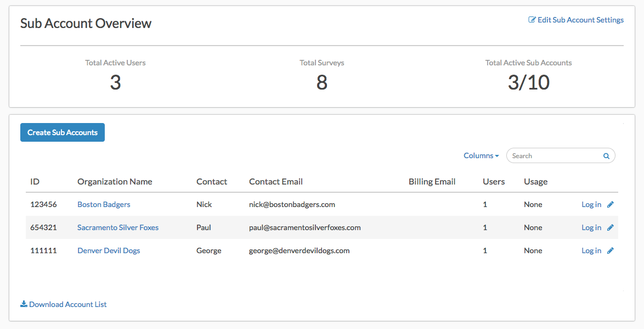This screenshot has width=644, height=329.
Task: Click the pencil icon in Sacramento Silver Foxes row
Action: (x=610, y=227)
